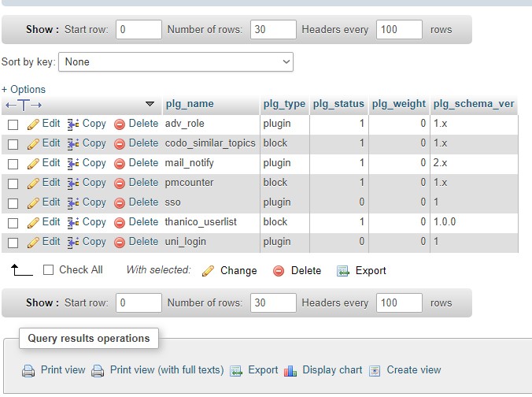Click the pencil Edit icon for uni_login row
532x397 pixels.
point(33,243)
